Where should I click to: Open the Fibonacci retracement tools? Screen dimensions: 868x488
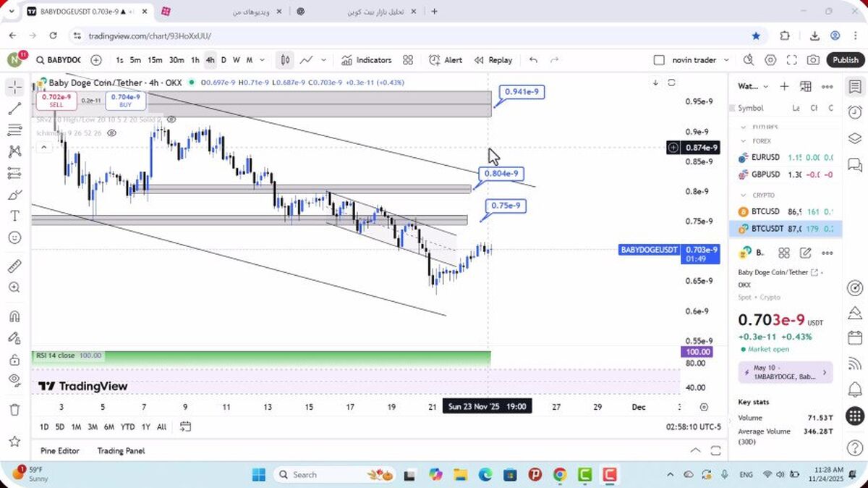(15, 130)
